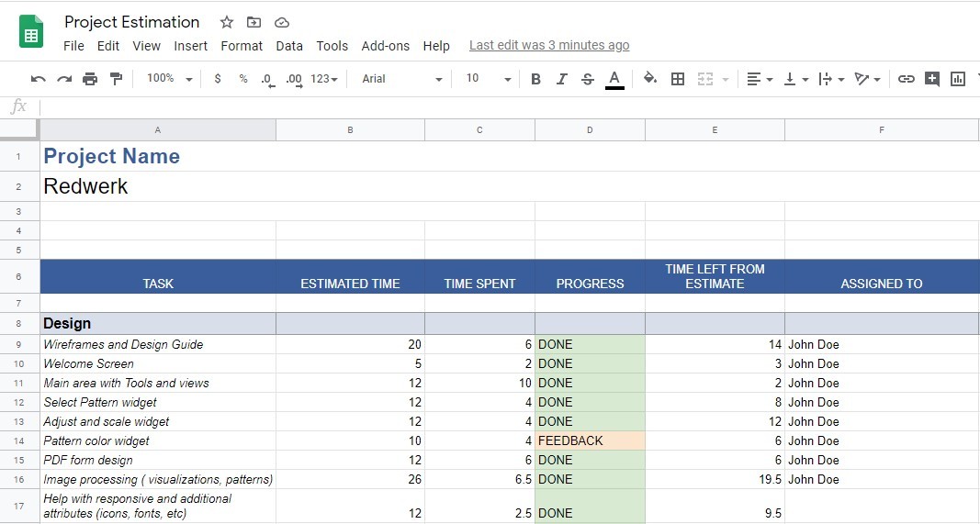Select row 14 header

tap(18, 440)
